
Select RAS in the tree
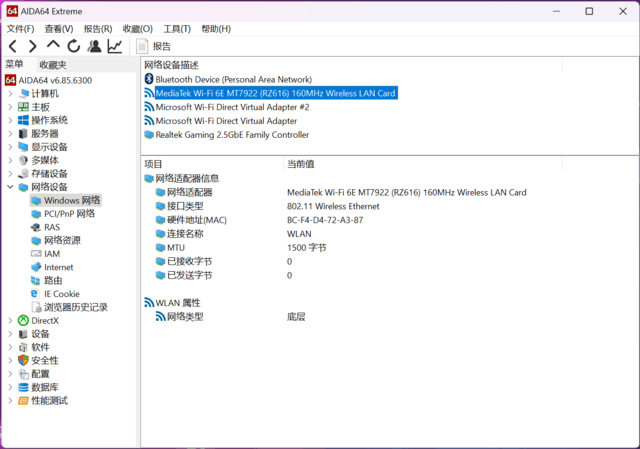(52, 227)
